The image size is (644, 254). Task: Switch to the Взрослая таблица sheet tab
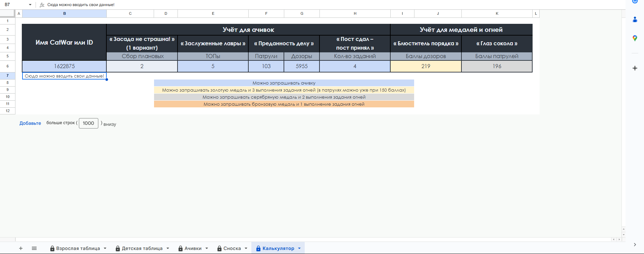click(78, 248)
